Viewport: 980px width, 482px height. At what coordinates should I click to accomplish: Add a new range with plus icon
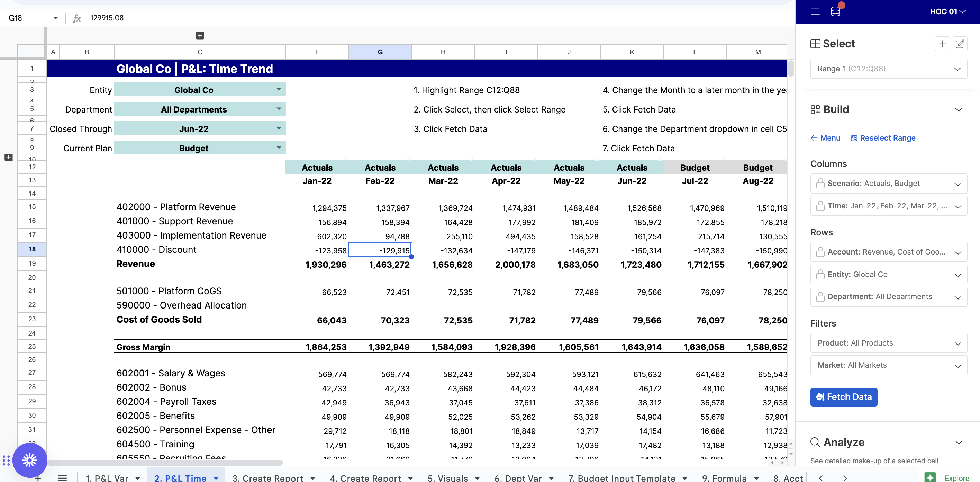(x=942, y=44)
